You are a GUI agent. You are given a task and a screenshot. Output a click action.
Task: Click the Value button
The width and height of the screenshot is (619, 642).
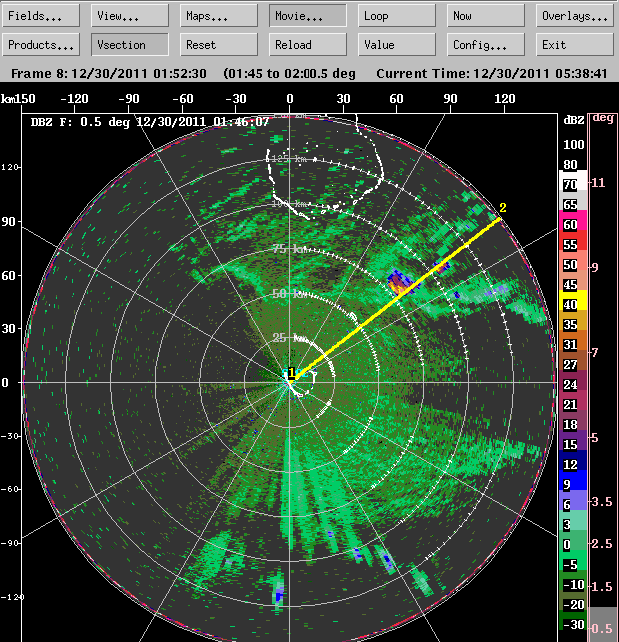[397, 44]
